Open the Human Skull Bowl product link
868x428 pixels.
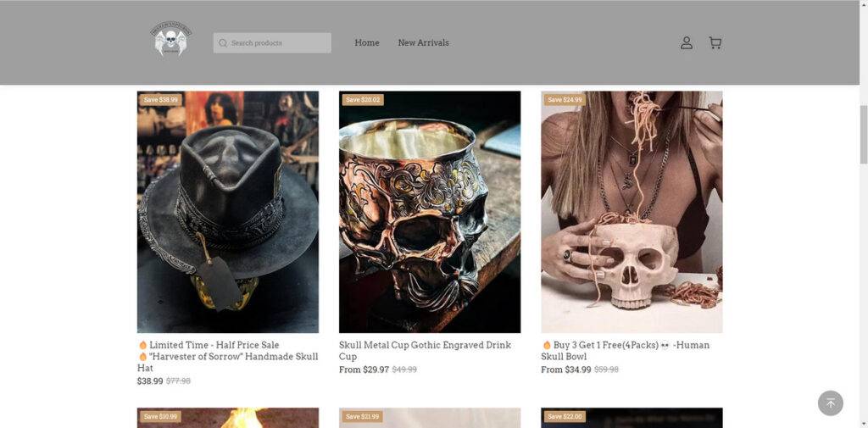pos(625,351)
